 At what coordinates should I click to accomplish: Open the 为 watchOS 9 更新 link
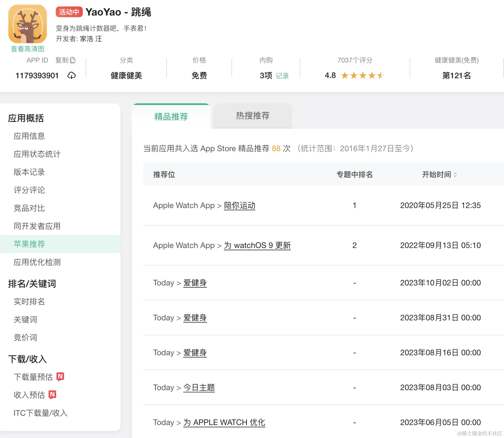coord(257,245)
